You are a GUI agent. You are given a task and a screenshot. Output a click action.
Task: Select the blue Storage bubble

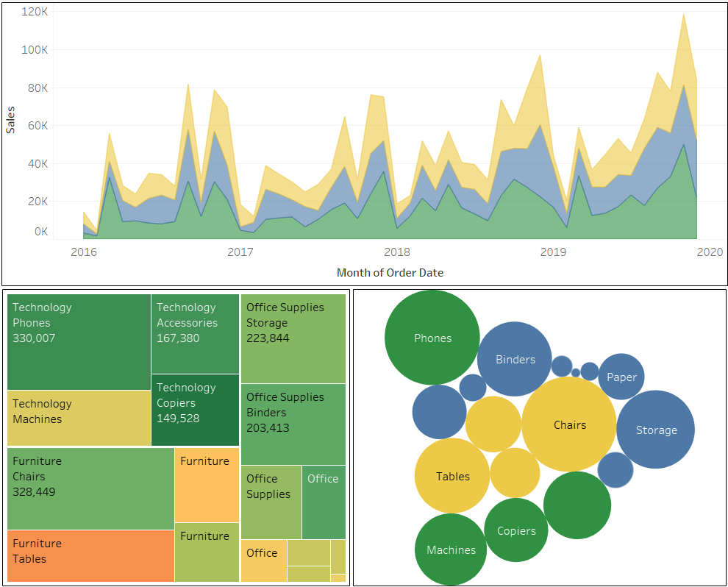(655, 429)
